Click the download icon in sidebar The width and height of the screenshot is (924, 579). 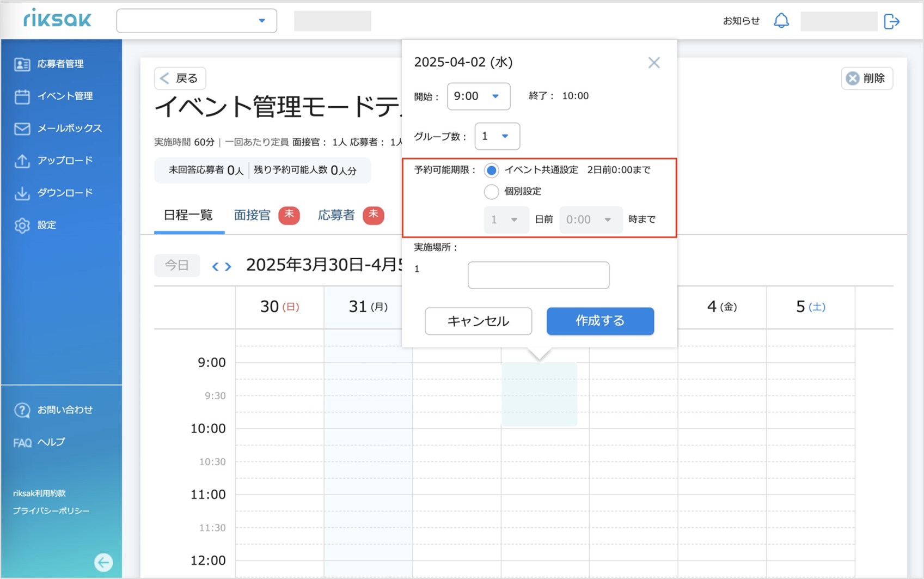point(22,193)
